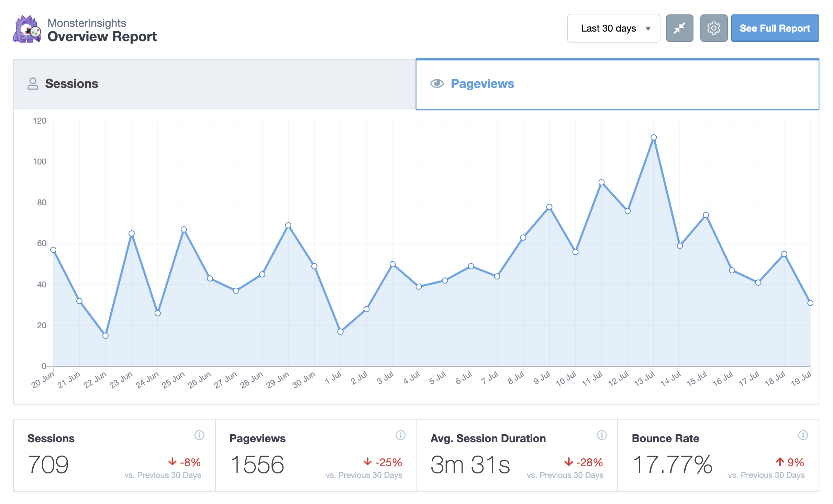The image size is (833, 504).
Task: Click the 22 Jun lowest data point
Action: point(105,336)
